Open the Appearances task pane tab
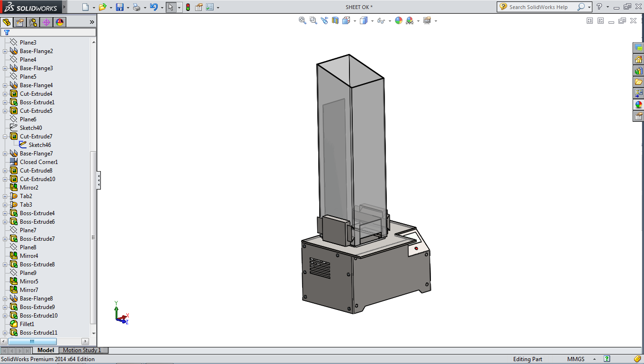Screen dimensions: 644x364 pos(638,105)
